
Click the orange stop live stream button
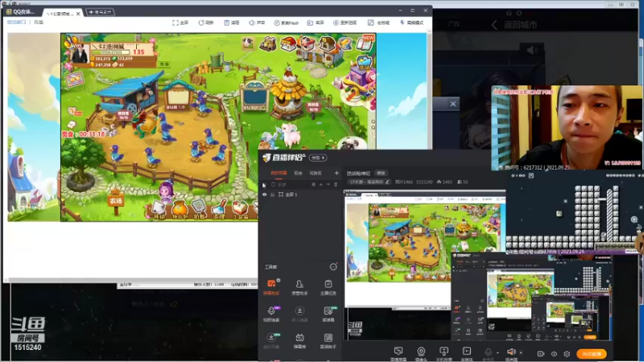592,354
